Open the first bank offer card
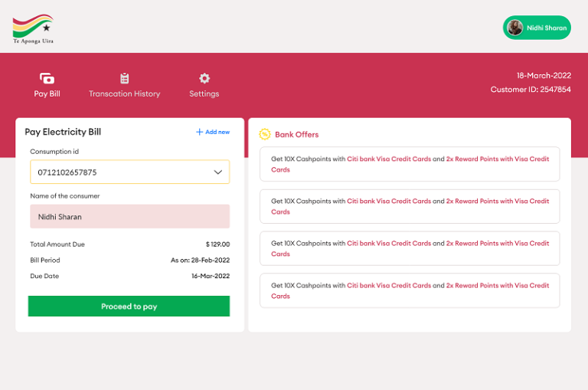The image size is (588, 390). coord(410,164)
